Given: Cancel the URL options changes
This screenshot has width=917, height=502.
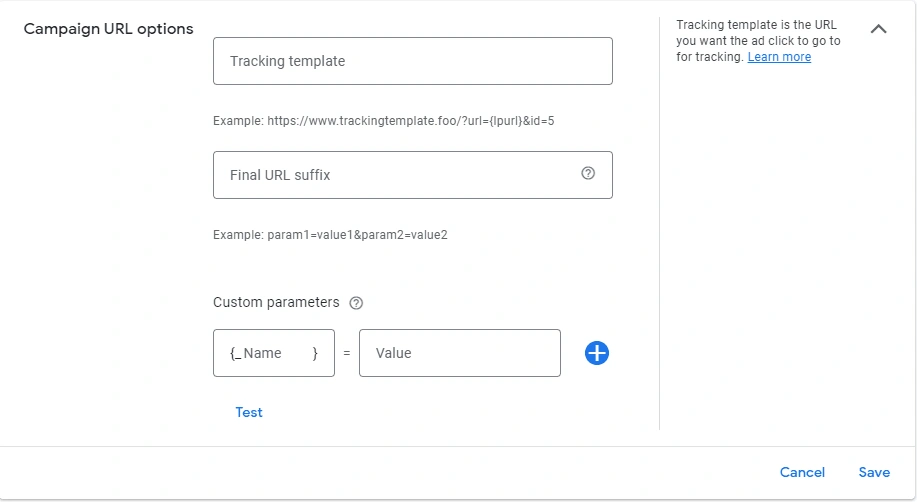Looking at the screenshot, I should [802, 472].
